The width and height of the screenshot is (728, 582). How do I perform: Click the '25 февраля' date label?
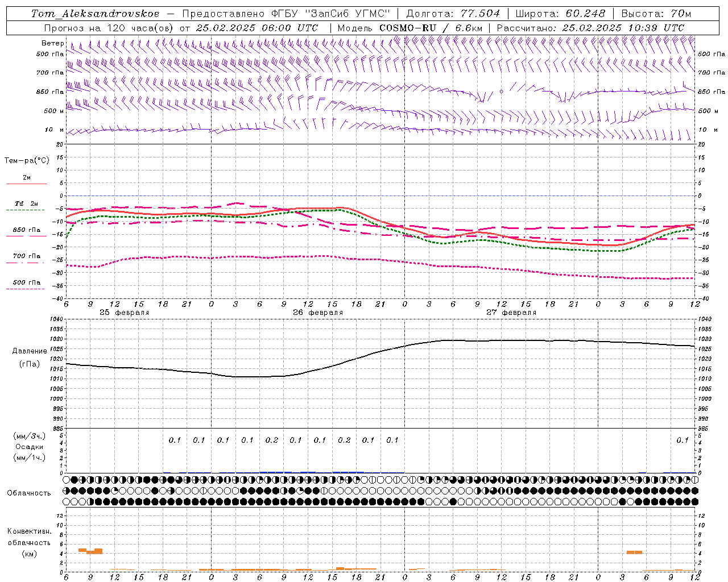point(125,312)
